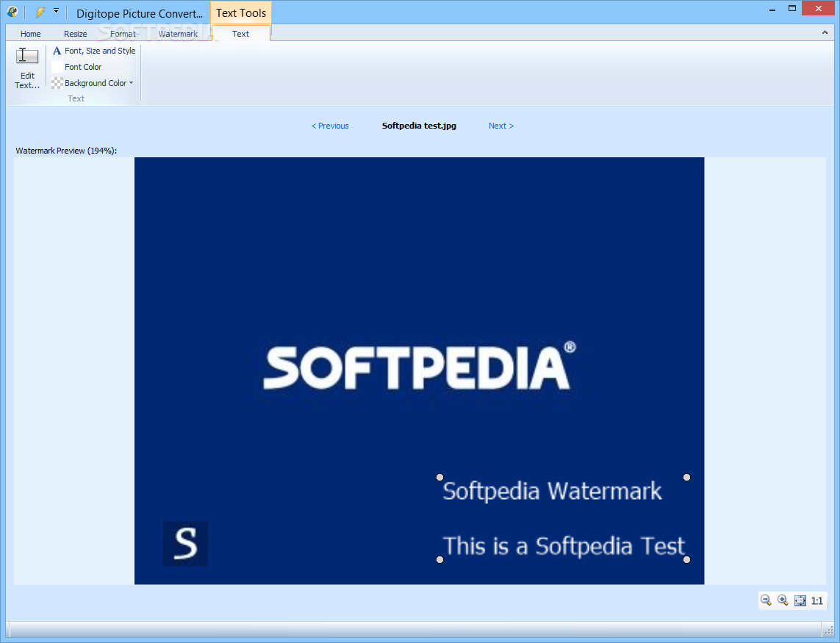Open the Watermark ribbon tab
The width and height of the screenshot is (840, 643).
pyautogui.click(x=178, y=34)
